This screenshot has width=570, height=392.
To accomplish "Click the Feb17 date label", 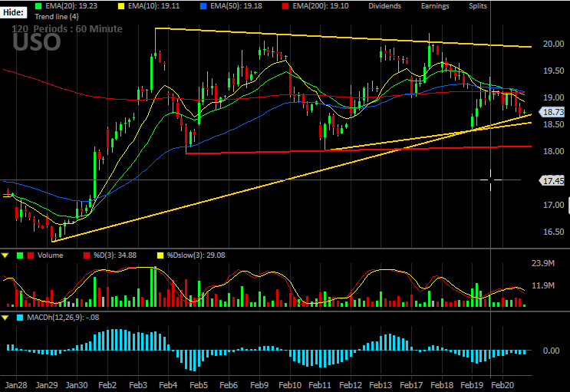I will 411,385.
